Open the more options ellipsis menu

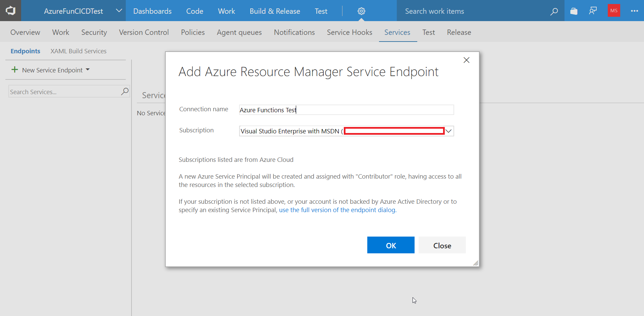click(x=634, y=11)
